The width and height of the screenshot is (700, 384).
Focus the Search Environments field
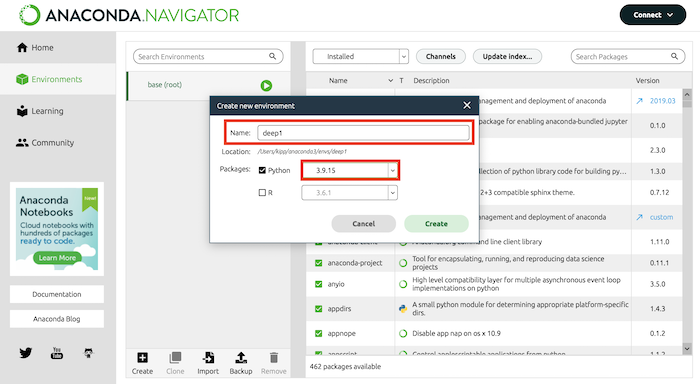[208, 56]
